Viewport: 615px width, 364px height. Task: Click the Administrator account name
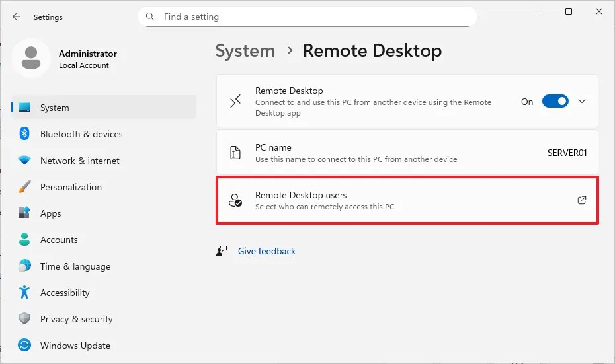(x=88, y=54)
